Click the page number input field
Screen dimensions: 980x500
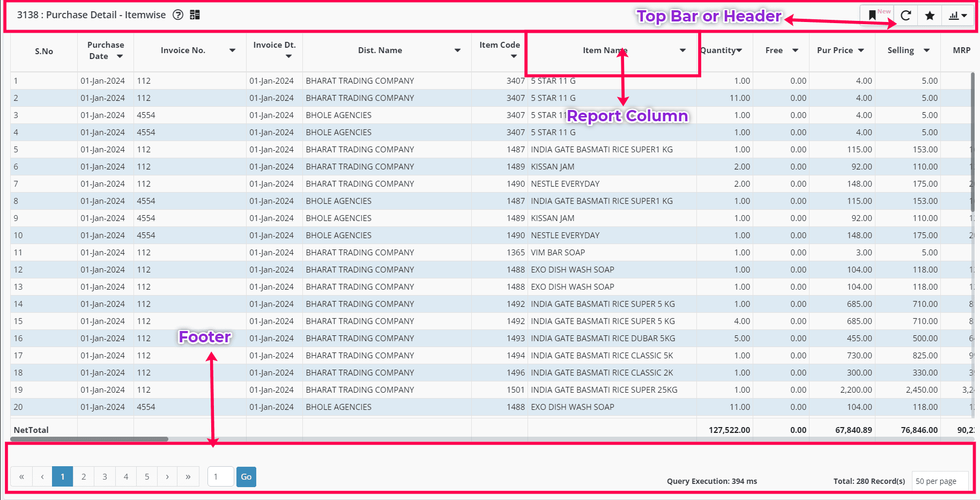point(221,476)
